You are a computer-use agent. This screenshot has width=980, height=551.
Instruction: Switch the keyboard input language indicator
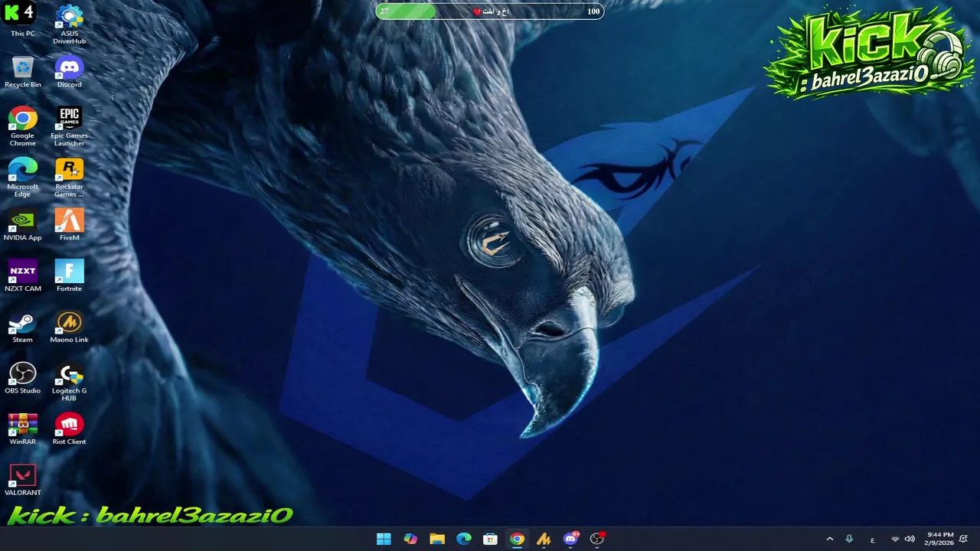(x=872, y=540)
